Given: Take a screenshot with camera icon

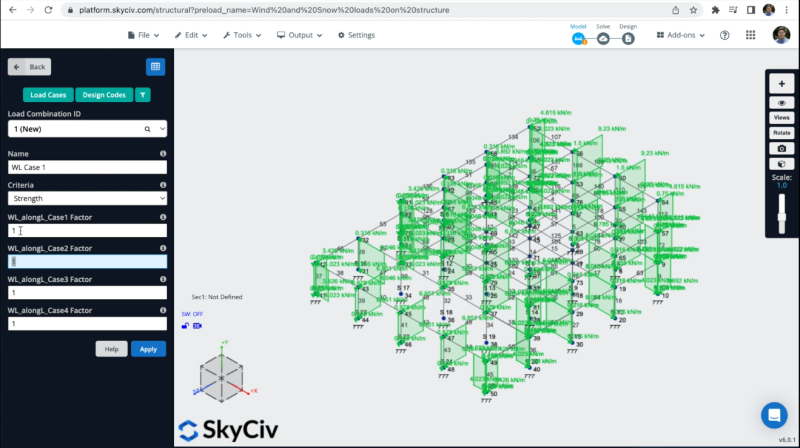Looking at the screenshot, I should coord(782,148).
